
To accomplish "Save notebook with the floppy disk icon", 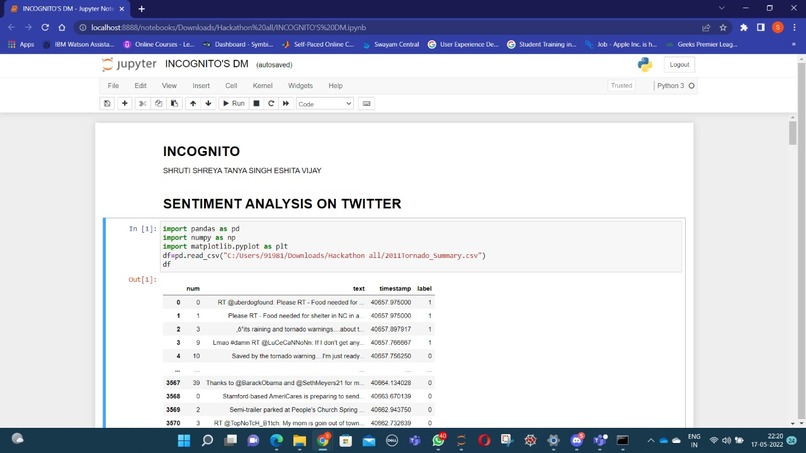I will [107, 103].
